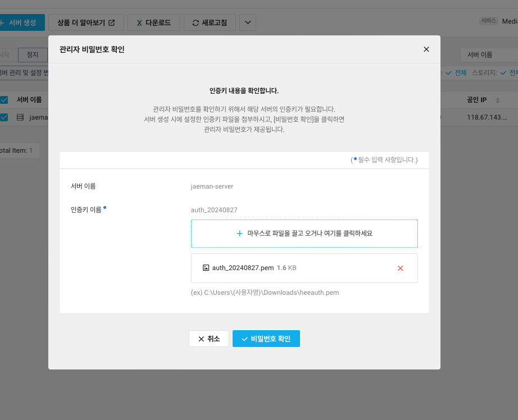Click the plus icon in the file drop zone
Image resolution: width=518 pixels, height=420 pixels.
click(x=239, y=234)
